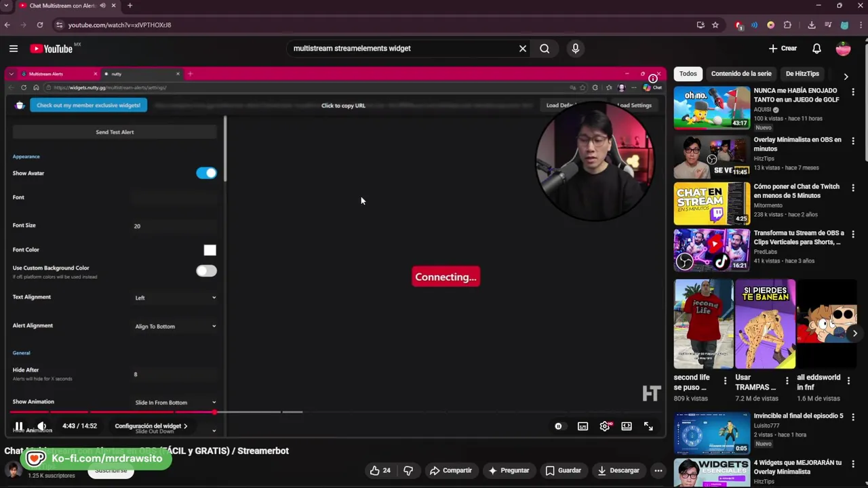Viewport: 868px width, 488px height.
Task: Click the Crear create button
Action: (783, 48)
